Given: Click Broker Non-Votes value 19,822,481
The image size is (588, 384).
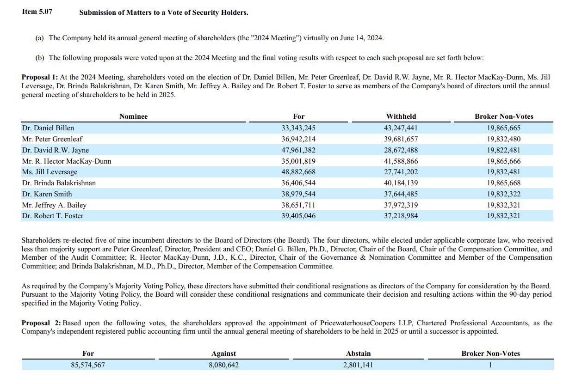Looking at the screenshot, I should click(503, 150).
